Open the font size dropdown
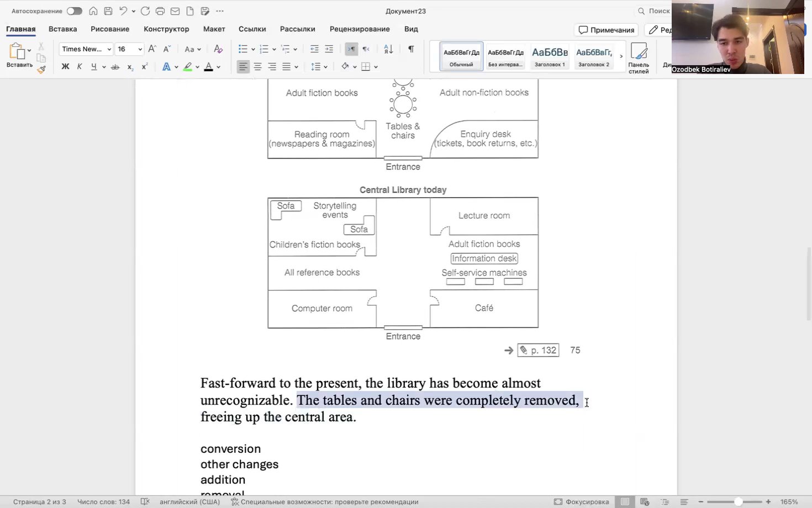Screen dimensions: 812x508 coord(140,49)
